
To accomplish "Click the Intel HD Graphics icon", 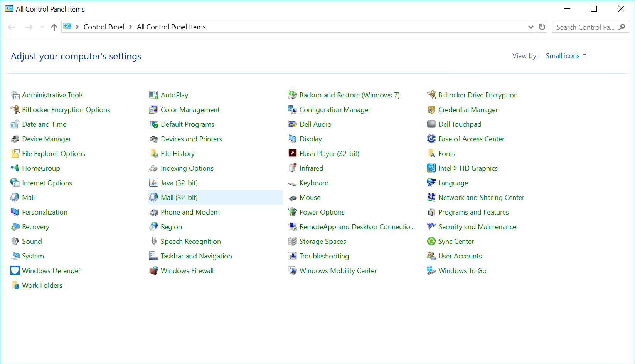I will click(431, 168).
